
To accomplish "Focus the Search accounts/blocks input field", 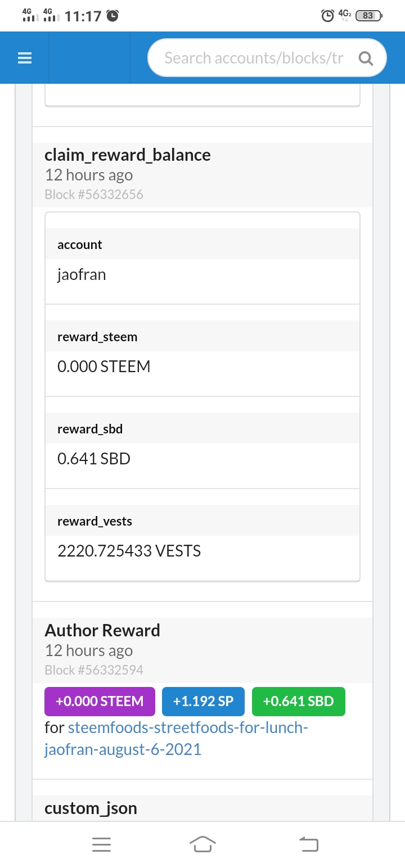I will tap(253, 58).
